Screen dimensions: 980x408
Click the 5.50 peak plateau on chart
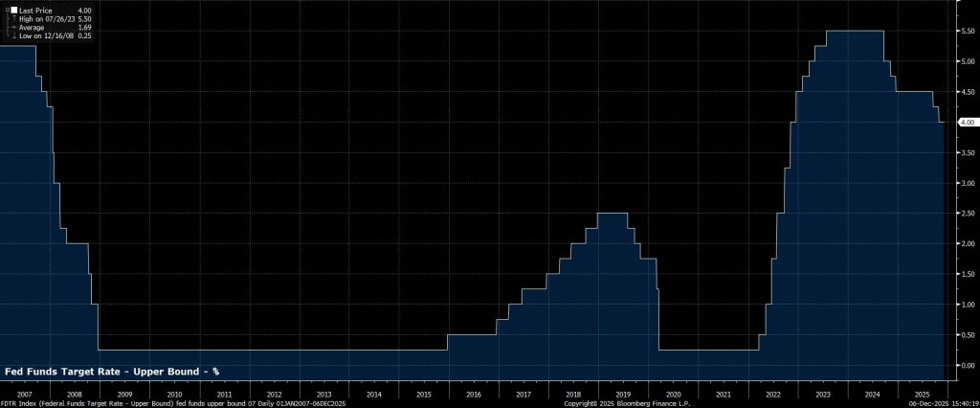tap(854, 32)
